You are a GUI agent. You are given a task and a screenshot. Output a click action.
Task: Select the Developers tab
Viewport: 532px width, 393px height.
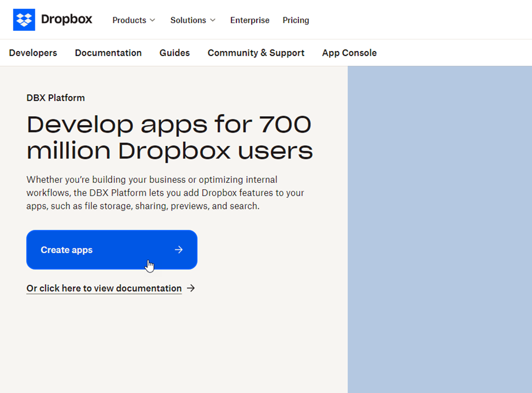click(33, 53)
